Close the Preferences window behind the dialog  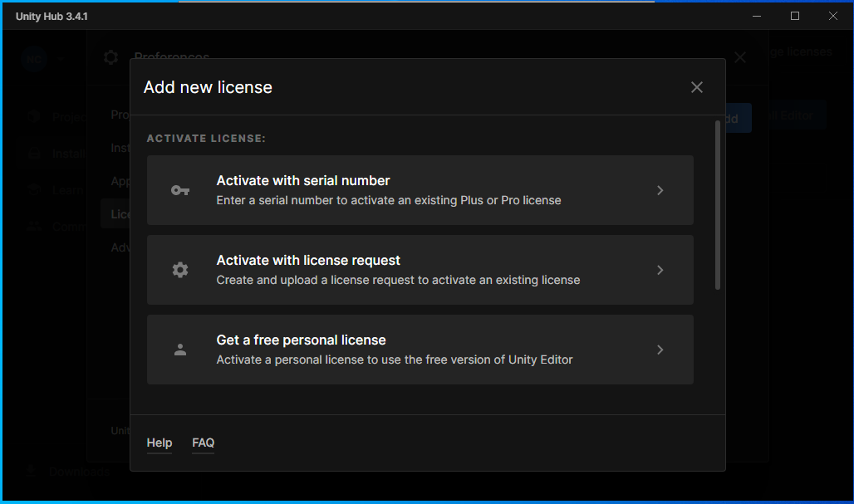pyautogui.click(x=739, y=57)
